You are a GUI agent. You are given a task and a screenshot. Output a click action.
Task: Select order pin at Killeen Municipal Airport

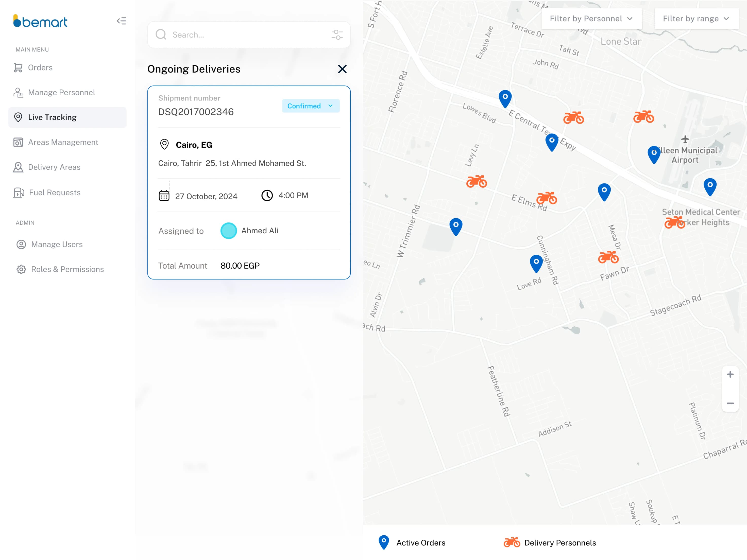[654, 155]
